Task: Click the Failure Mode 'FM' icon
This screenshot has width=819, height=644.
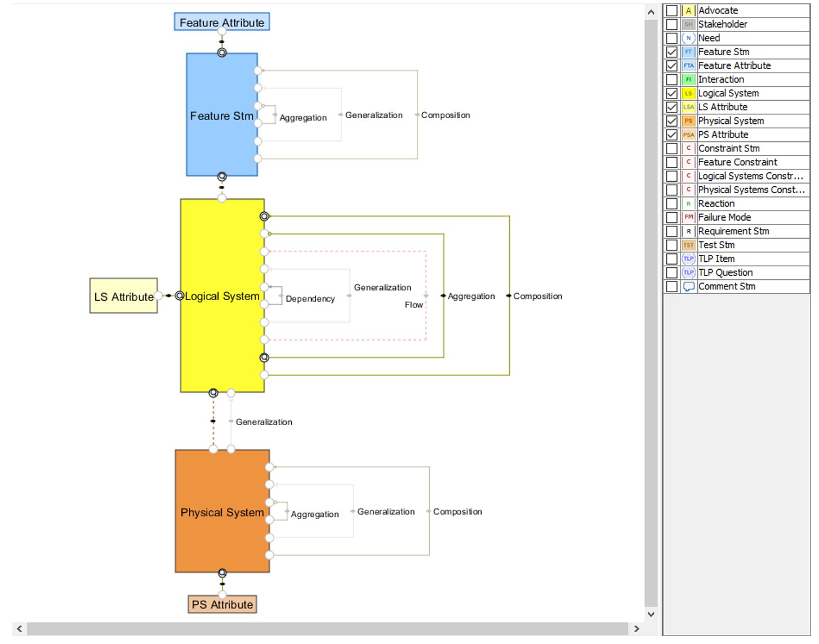Action: pos(688,217)
